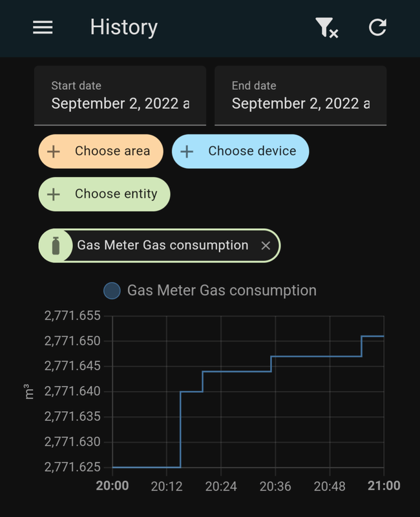Viewport: 420px width, 517px height.
Task: Click the Choose area button
Action: 100,151
